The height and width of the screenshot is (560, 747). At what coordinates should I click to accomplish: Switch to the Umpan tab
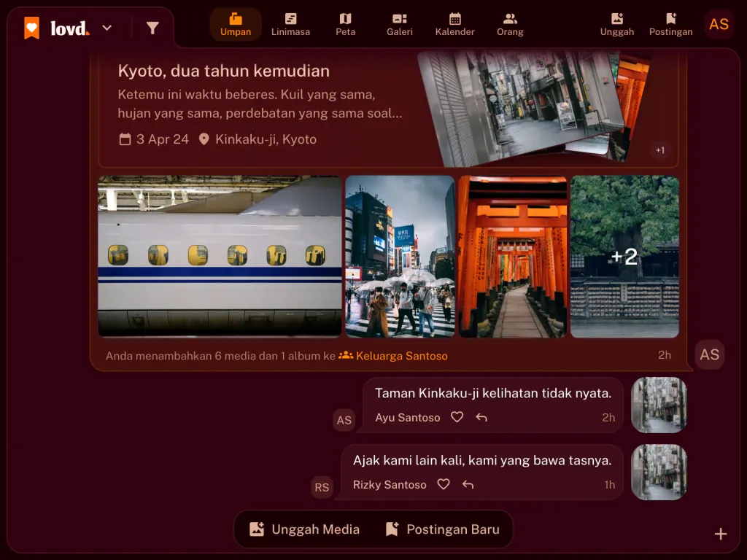coord(236,25)
